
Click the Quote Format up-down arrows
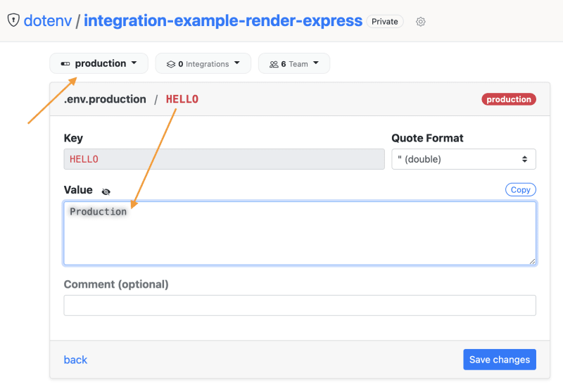click(524, 159)
